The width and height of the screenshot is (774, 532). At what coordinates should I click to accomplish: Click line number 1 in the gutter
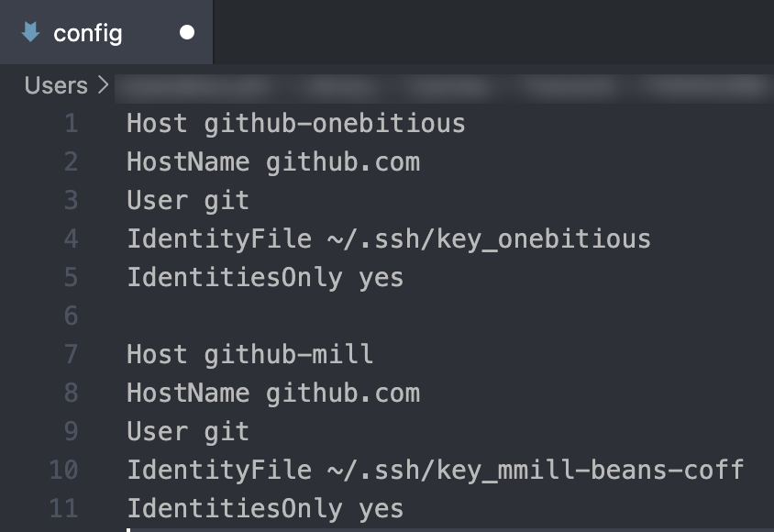[x=72, y=123]
